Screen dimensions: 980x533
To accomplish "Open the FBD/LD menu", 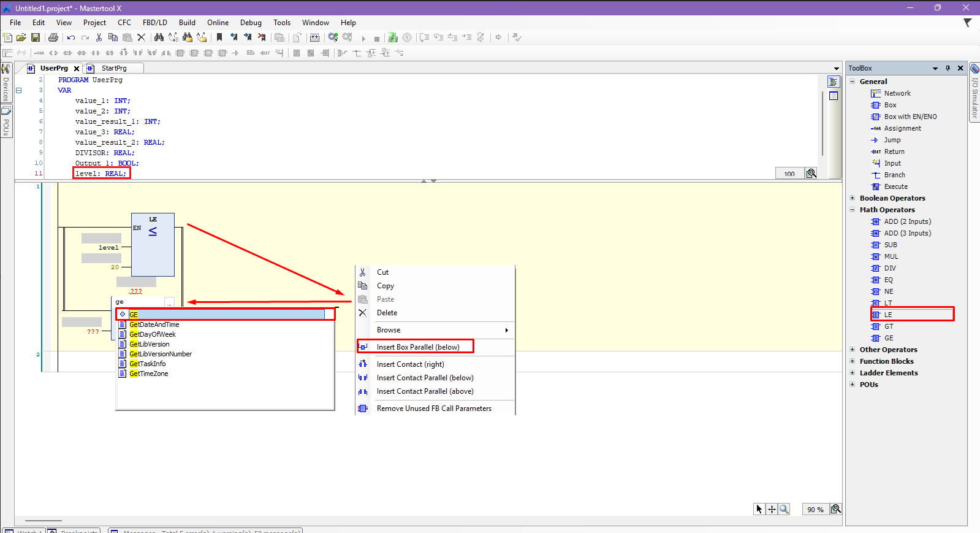I will point(154,23).
